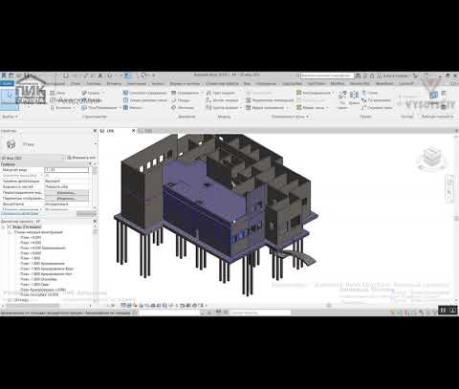Collapse the structural plans tree group
The width and height of the screenshot is (459, 389).
[x=10, y=232]
